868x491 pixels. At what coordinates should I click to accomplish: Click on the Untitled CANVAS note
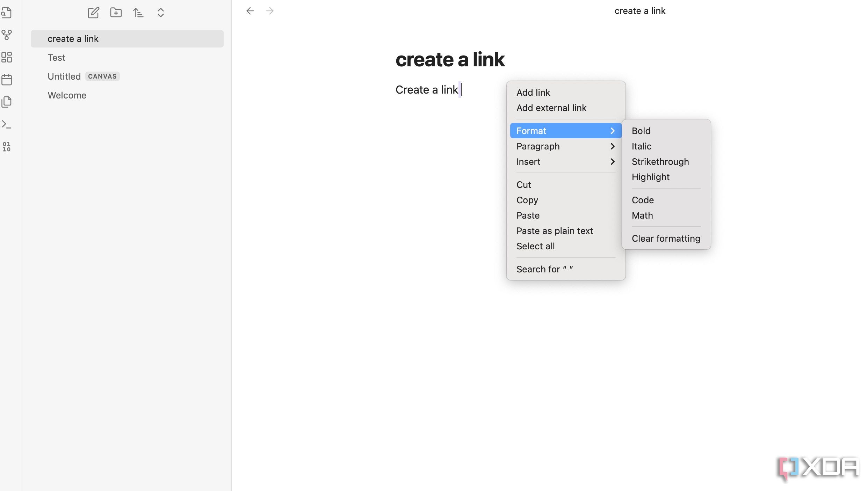[84, 76]
